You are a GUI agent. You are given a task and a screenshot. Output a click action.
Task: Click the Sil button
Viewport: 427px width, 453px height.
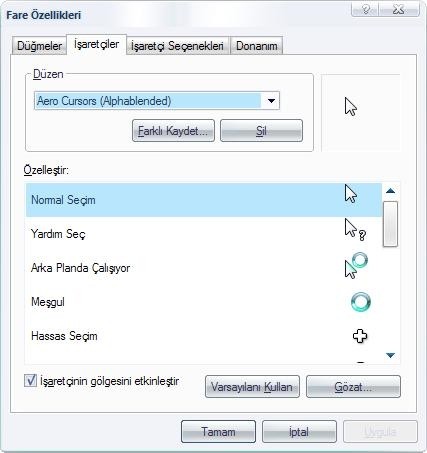pos(261,131)
